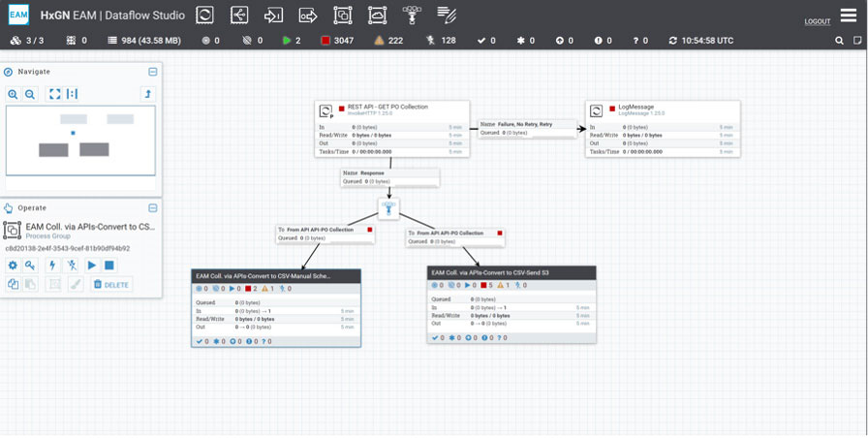868x438 pixels.
Task: Select EAM Coll. via APIs-Convert to CSV-Manual Sche group
Action: click(x=276, y=308)
